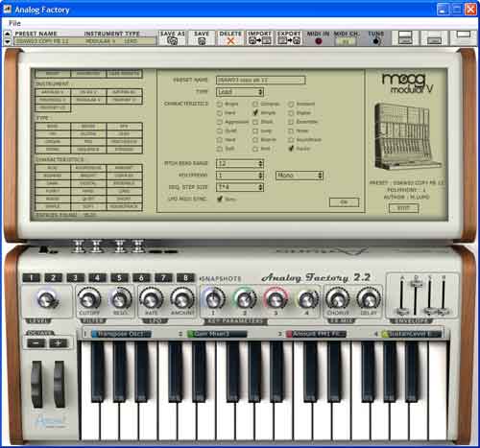The width and height of the screenshot is (480, 448).
Task: Click the filter Reso knob
Action: pyautogui.click(x=121, y=298)
